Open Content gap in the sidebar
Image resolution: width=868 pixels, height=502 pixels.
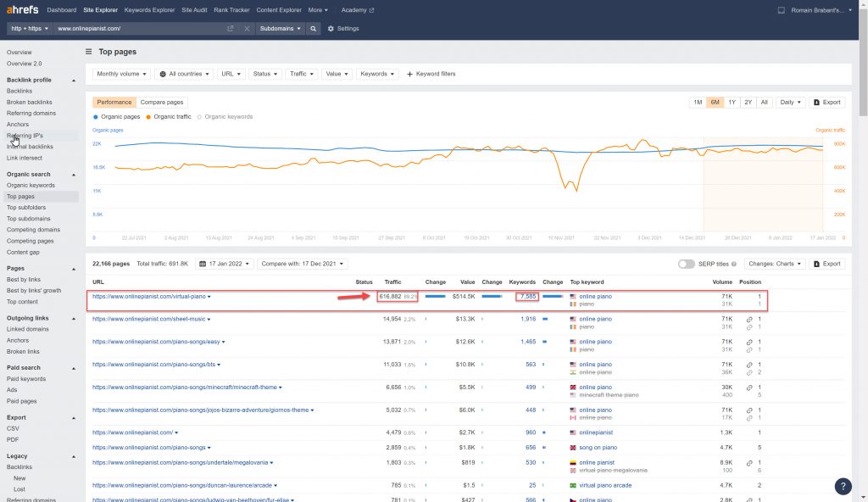tap(23, 252)
